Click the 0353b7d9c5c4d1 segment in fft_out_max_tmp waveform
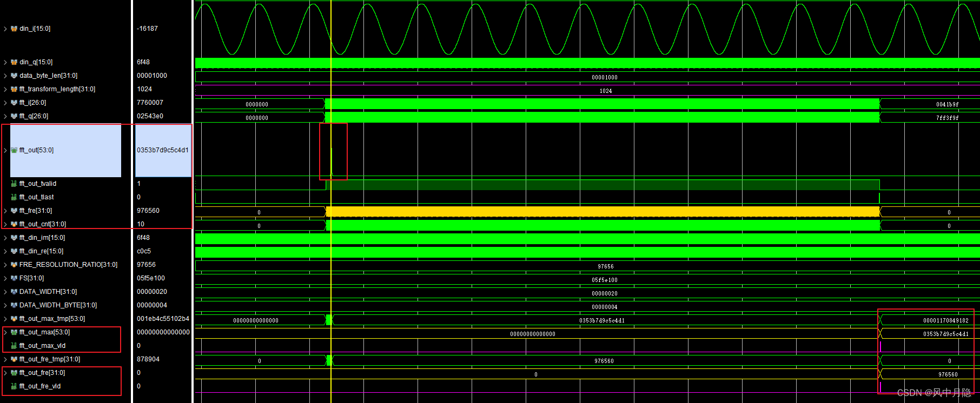 (x=602, y=320)
